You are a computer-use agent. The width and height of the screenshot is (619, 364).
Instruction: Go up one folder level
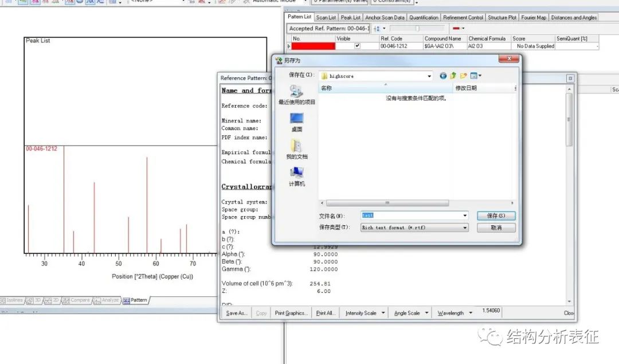point(453,76)
